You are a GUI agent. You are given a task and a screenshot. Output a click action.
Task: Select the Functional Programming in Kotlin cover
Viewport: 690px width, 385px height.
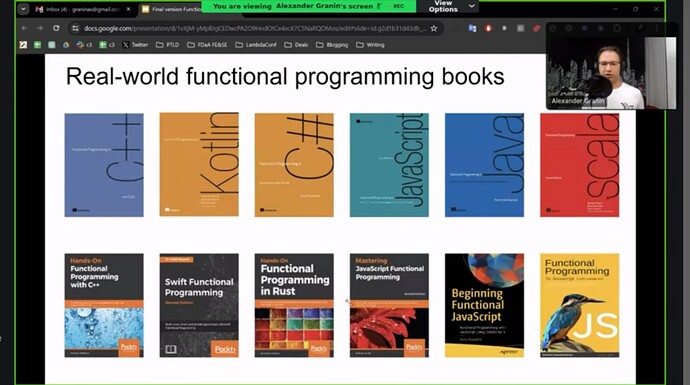click(199, 165)
